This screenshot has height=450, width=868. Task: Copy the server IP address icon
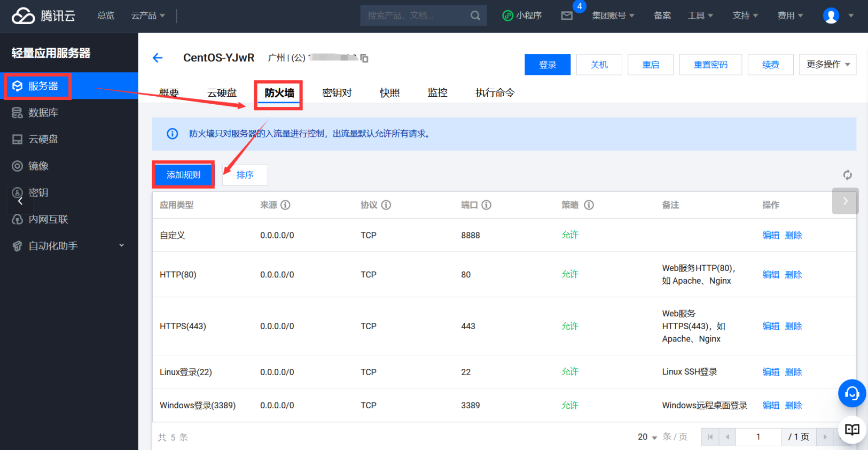pyautogui.click(x=364, y=58)
